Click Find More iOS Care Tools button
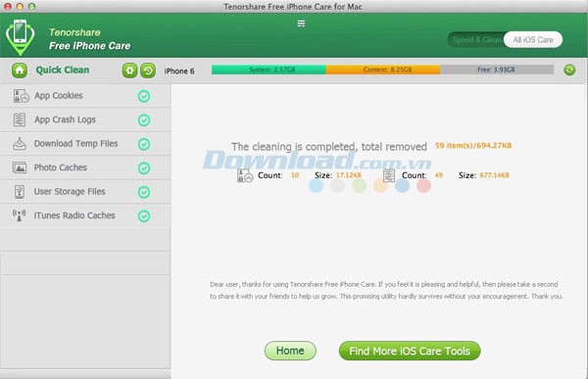The height and width of the screenshot is (379, 588). (x=410, y=351)
